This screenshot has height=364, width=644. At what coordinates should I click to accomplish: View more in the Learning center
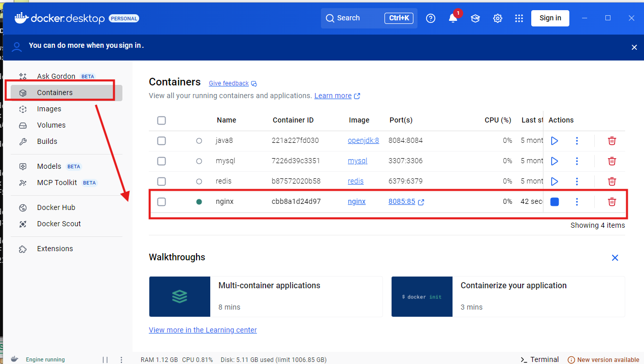[x=203, y=330]
